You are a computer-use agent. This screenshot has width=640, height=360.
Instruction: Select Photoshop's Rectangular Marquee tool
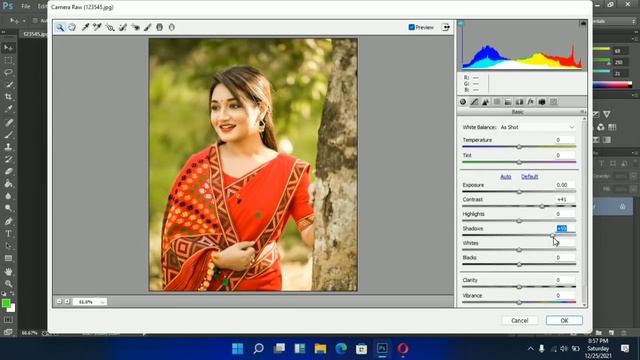8,60
